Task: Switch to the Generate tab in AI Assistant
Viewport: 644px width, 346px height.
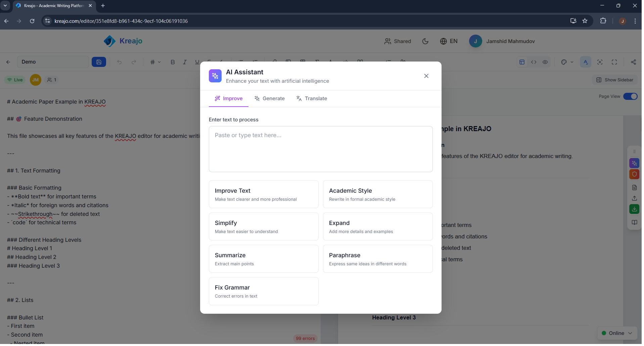Action: point(270,98)
